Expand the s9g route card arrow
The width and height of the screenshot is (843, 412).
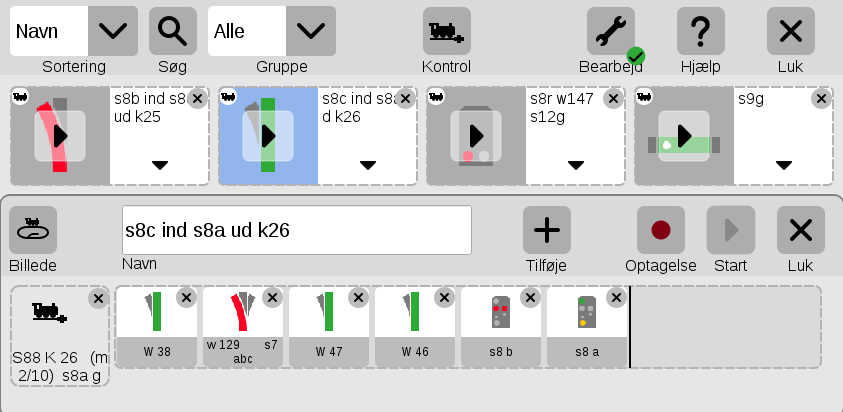click(x=784, y=165)
